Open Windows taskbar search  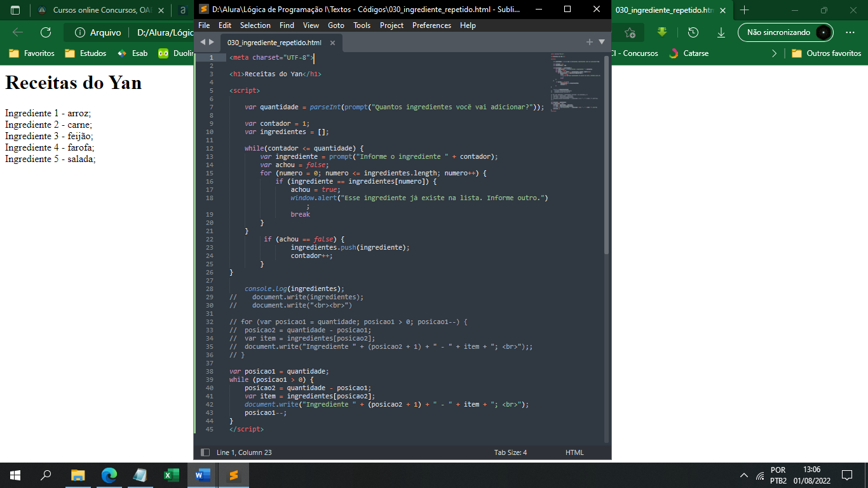(x=46, y=475)
